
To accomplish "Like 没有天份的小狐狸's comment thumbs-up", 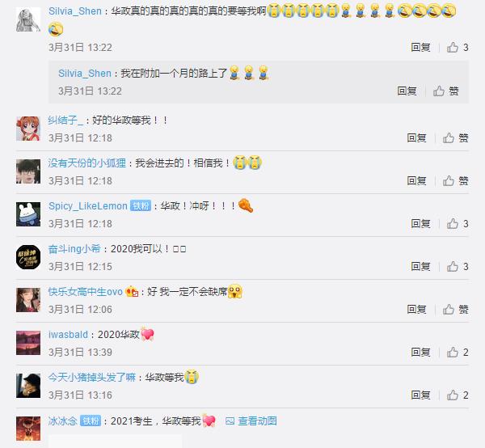I will pos(448,180).
